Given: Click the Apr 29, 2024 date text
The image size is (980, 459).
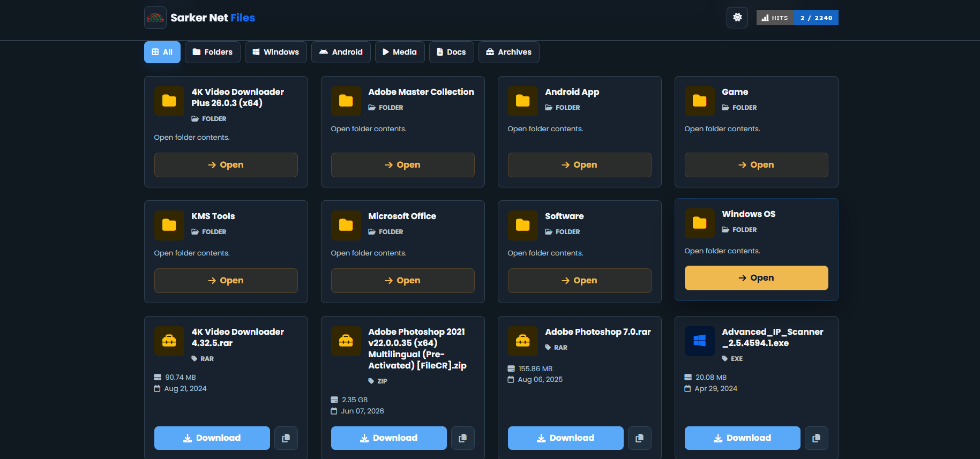Looking at the screenshot, I should (x=716, y=389).
